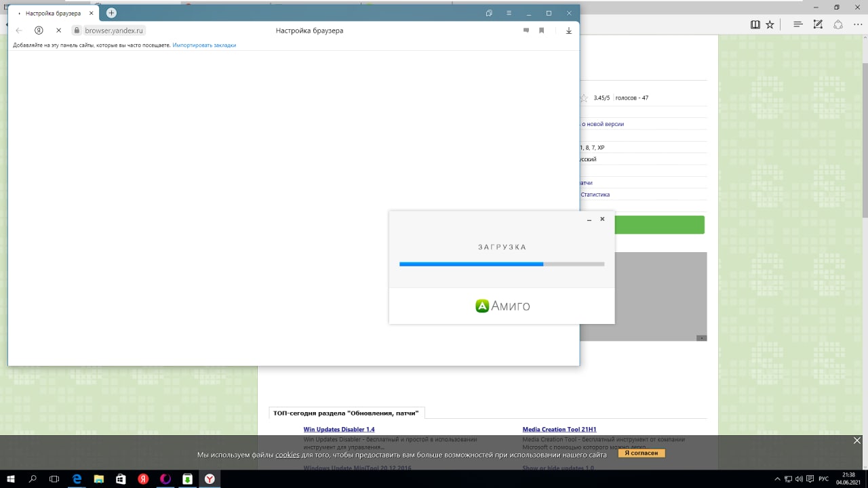Image resolution: width=868 pixels, height=488 pixels.
Task: Click the cookies link in the banner
Action: click(287, 455)
